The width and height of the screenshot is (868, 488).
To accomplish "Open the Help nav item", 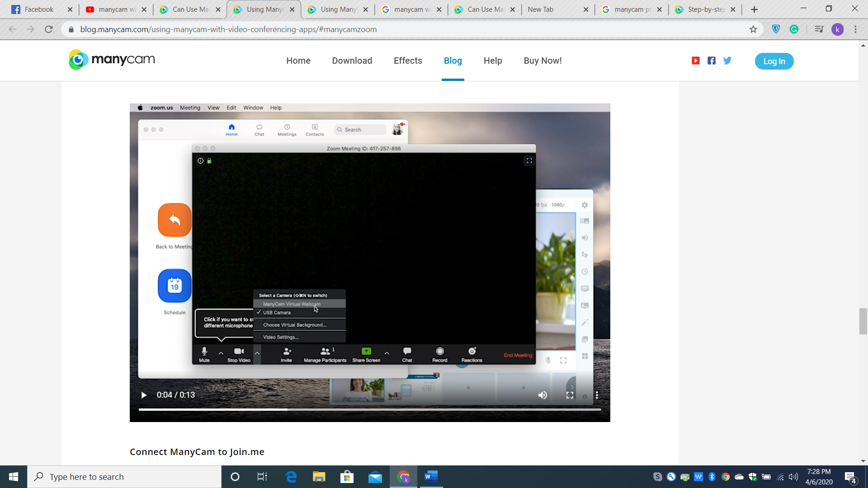I will click(493, 61).
